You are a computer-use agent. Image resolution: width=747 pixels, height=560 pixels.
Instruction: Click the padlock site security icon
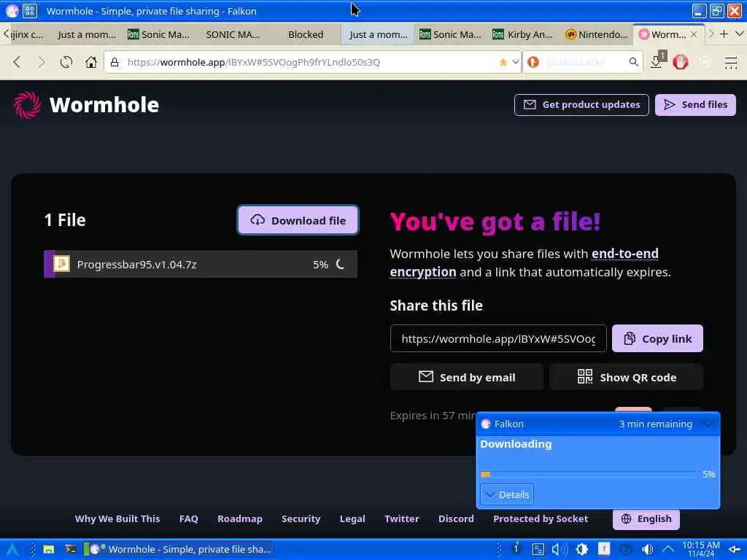pyautogui.click(x=115, y=62)
